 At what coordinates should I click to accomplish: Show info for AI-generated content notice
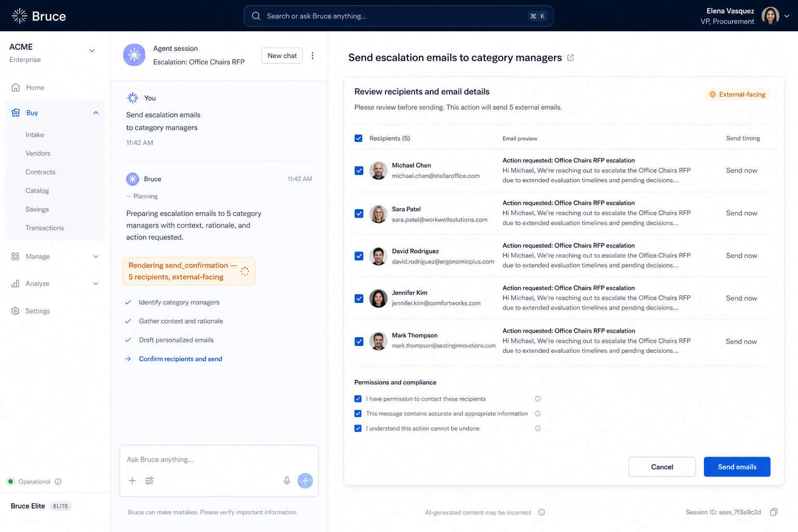coord(541,512)
